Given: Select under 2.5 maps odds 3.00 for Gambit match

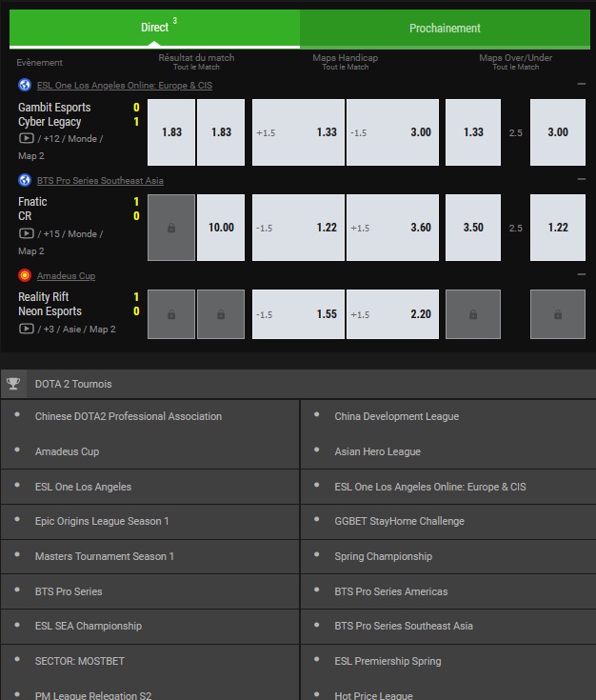Looking at the screenshot, I should click(x=558, y=132).
